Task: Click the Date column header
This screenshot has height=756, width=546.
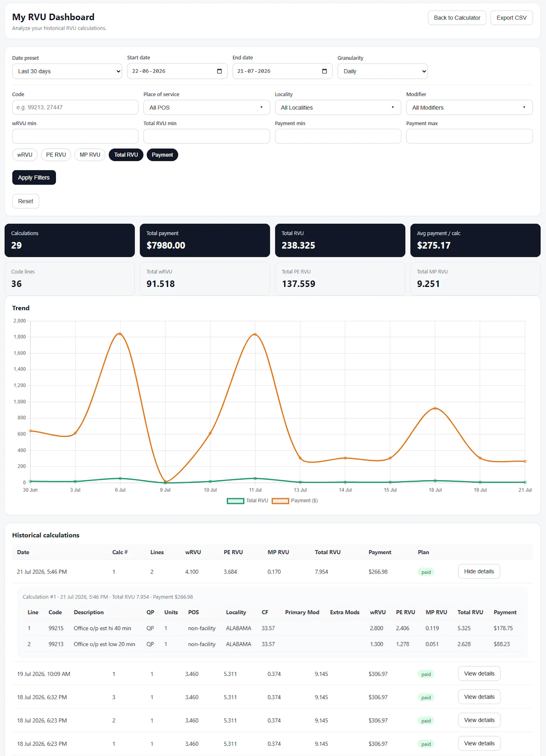Action: point(23,552)
